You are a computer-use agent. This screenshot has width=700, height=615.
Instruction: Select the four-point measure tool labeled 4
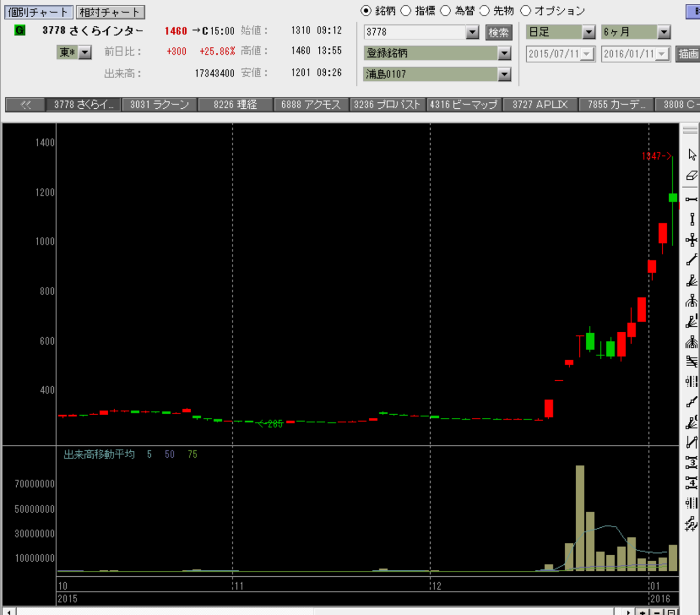692,483
